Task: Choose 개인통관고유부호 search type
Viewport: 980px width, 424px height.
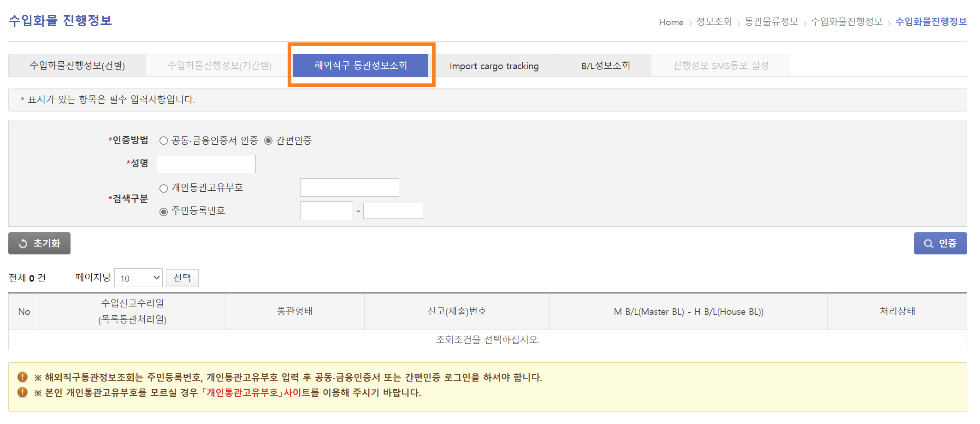Action: (x=164, y=188)
